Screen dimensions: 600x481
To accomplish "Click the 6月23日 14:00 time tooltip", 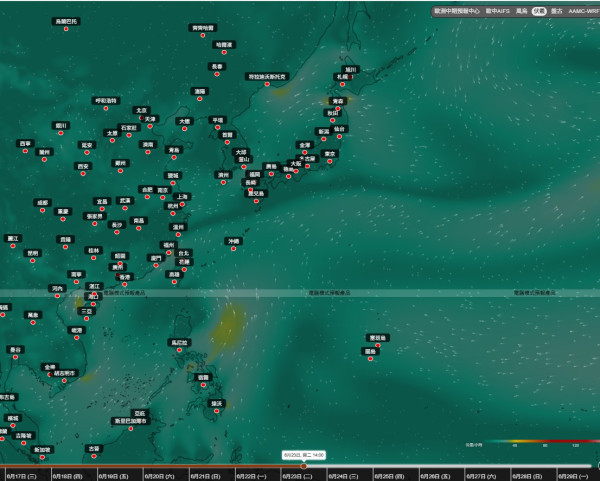I will tap(304, 455).
